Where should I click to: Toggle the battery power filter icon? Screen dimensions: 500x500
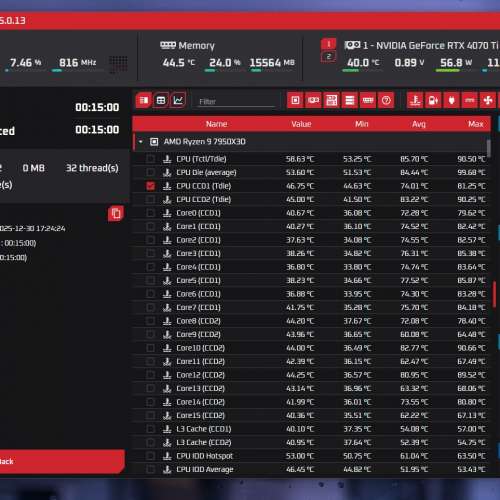click(x=433, y=100)
